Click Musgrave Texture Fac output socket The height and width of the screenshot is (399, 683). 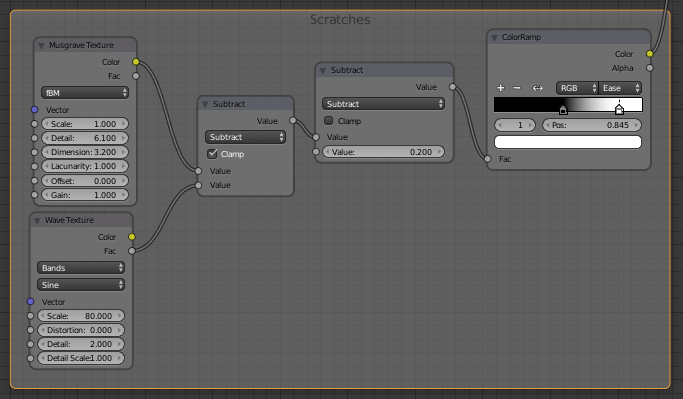[136, 76]
